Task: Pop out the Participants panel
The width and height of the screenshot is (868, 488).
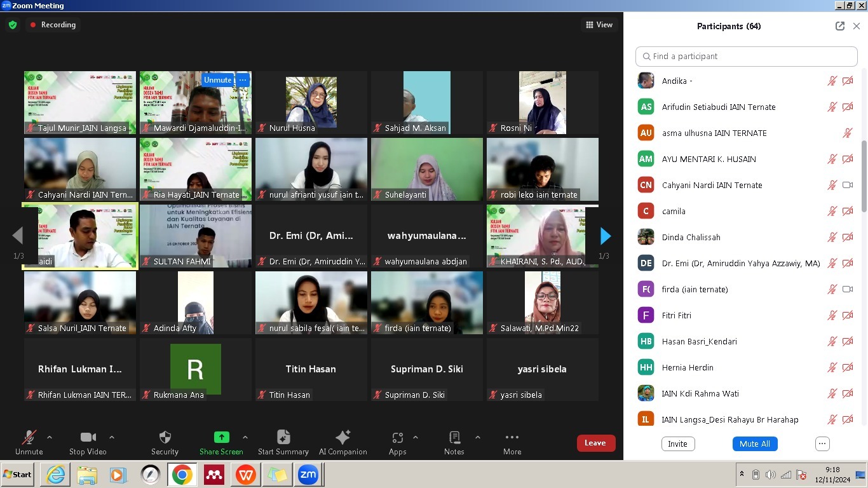Action: 840,26
